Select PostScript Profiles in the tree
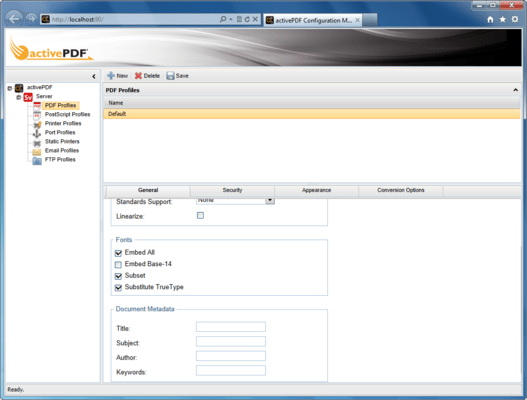The image size is (527, 400). (68, 115)
